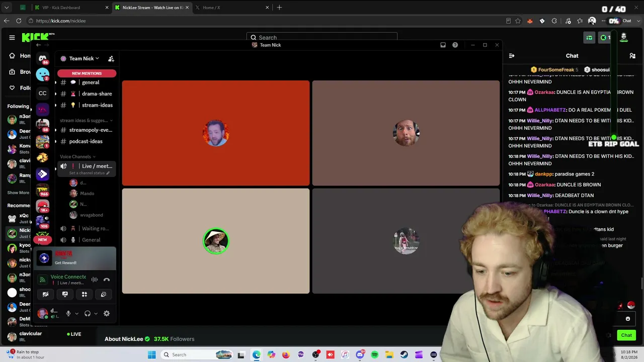
Task: Open a new browser tab
Action: pyautogui.click(x=279, y=8)
